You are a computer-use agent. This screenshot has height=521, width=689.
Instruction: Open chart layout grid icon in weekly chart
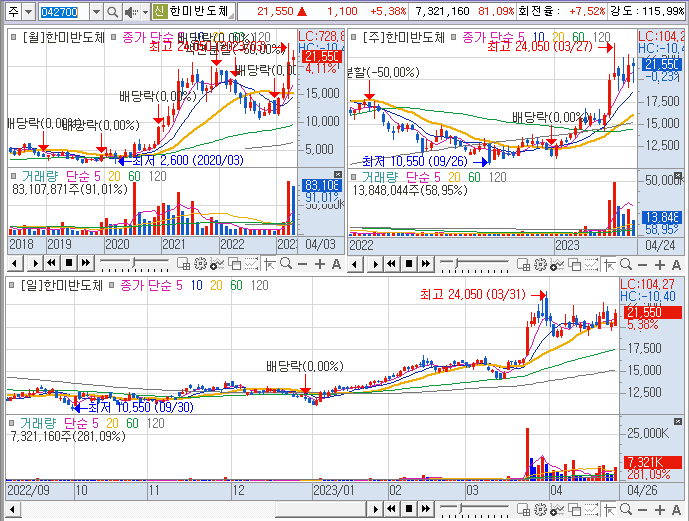click(523, 264)
